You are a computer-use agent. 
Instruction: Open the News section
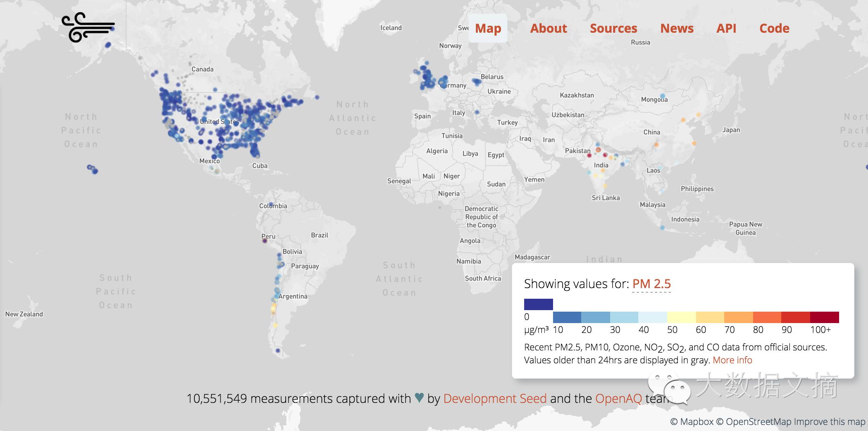(x=677, y=28)
